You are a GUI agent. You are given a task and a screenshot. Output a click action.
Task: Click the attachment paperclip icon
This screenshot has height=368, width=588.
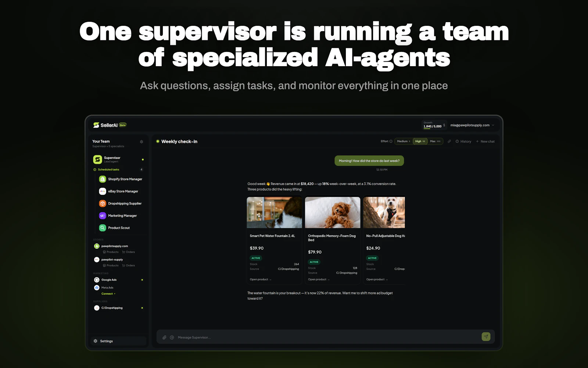point(164,337)
